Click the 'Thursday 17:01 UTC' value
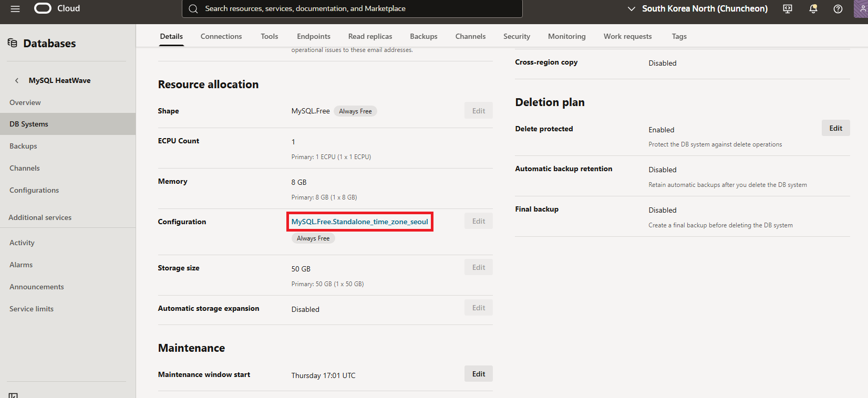Viewport: 868px width, 398px height. pyautogui.click(x=323, y=375)
